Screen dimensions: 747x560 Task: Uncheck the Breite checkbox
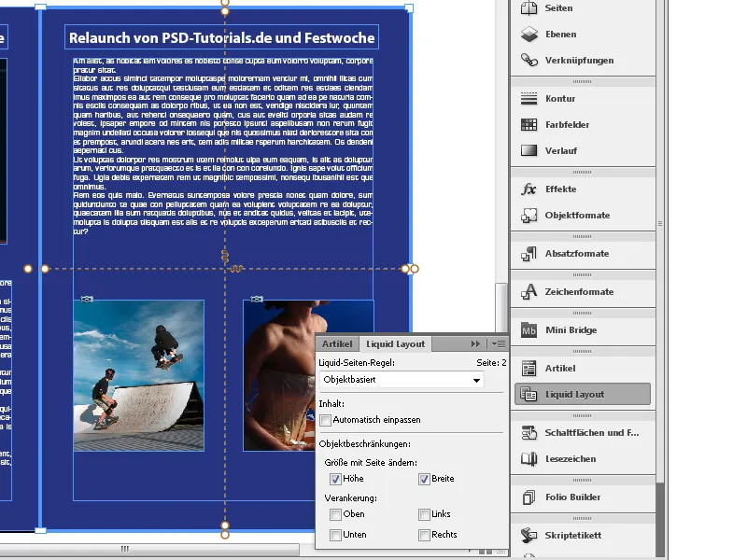point(424,479)
